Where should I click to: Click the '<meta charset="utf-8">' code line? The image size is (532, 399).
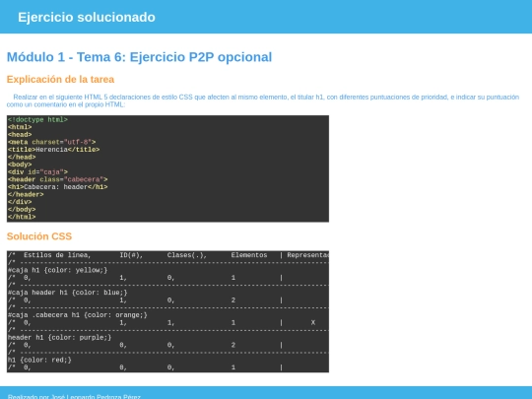pyautogui.click(x=51, y=142)
